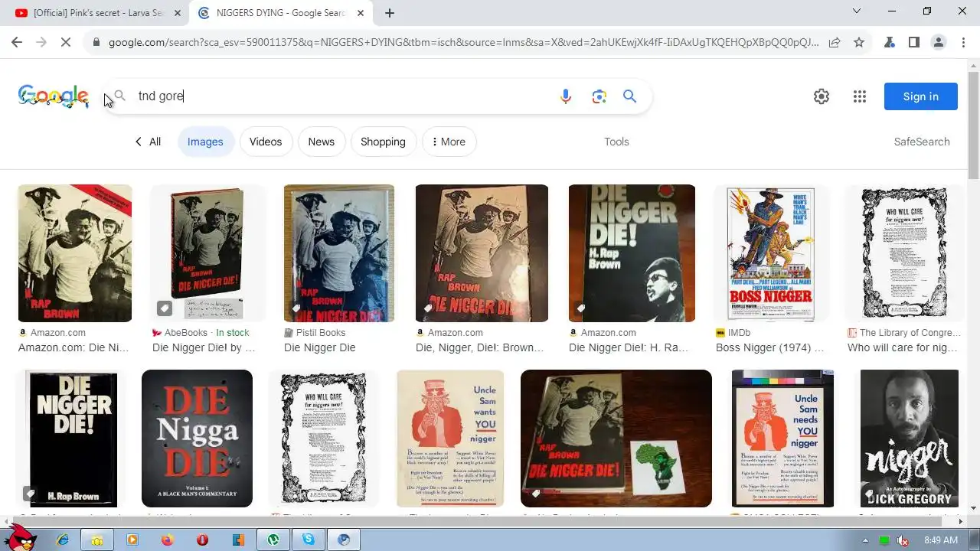Screen dimensions: 980x551
Task: Click into the search text field
Action: (x=345, y=96)
